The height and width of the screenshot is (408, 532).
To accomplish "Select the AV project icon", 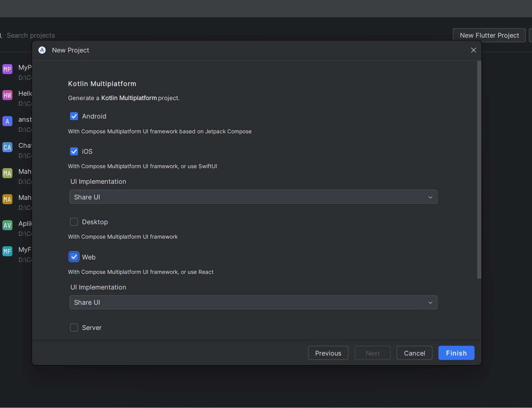I will click(x=7, y=225).
